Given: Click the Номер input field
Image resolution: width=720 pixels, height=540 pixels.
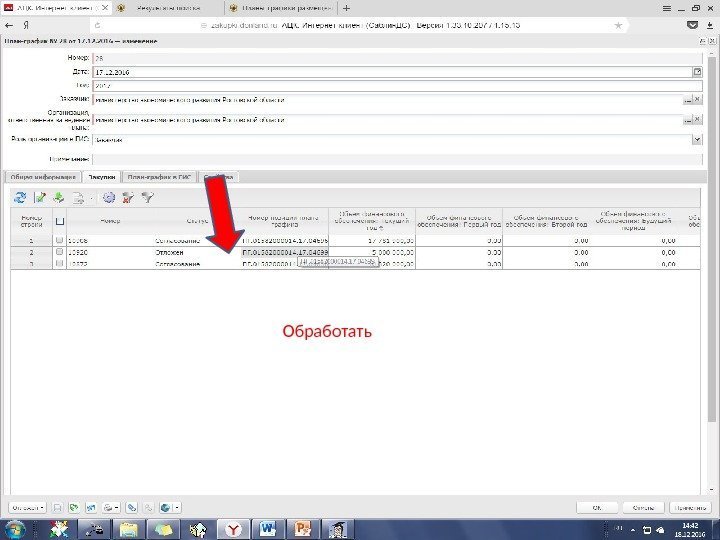Looking at the screenshot, I should [397, 58].
